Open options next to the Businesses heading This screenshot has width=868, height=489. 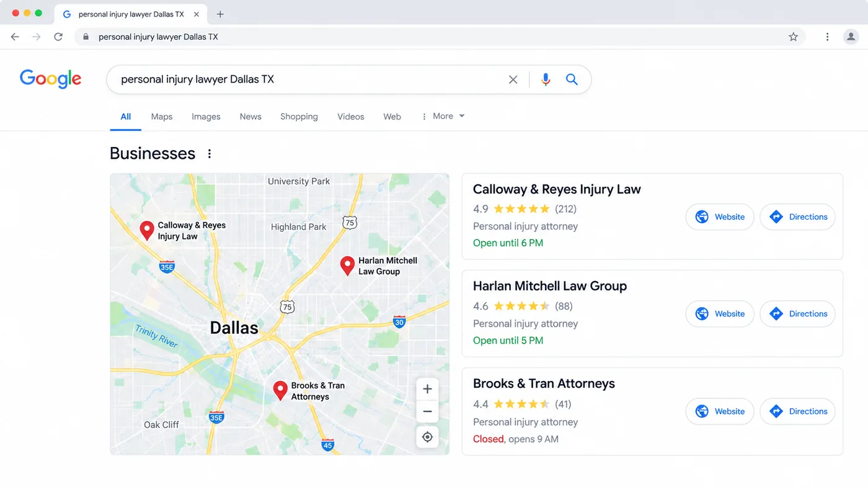pyautogui.click(x=210, y=153)
